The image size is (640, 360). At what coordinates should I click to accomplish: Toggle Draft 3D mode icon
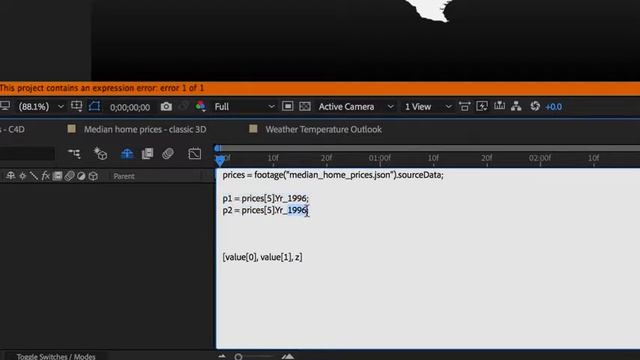coord(100,153)
